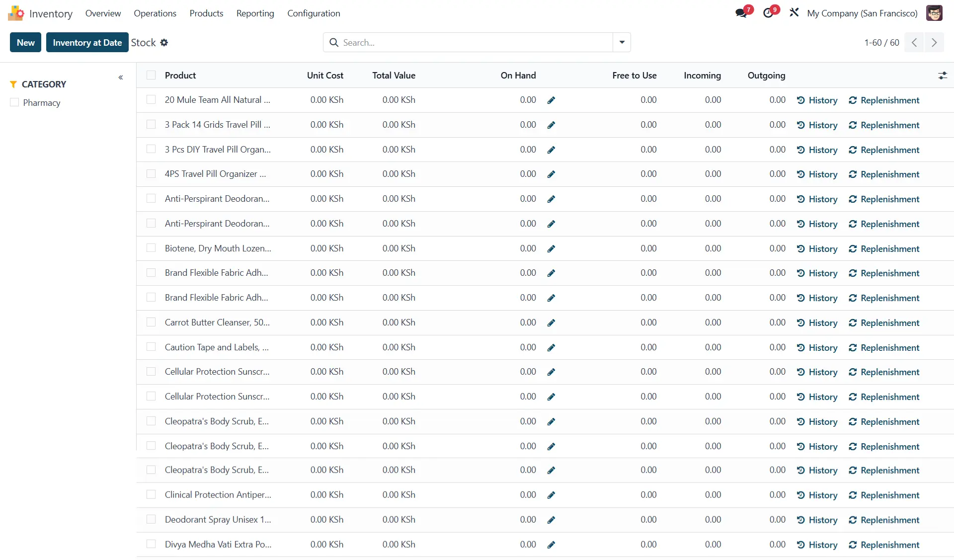
Task: Check the Pharmacy category checkbox
Action: (14, 103)
